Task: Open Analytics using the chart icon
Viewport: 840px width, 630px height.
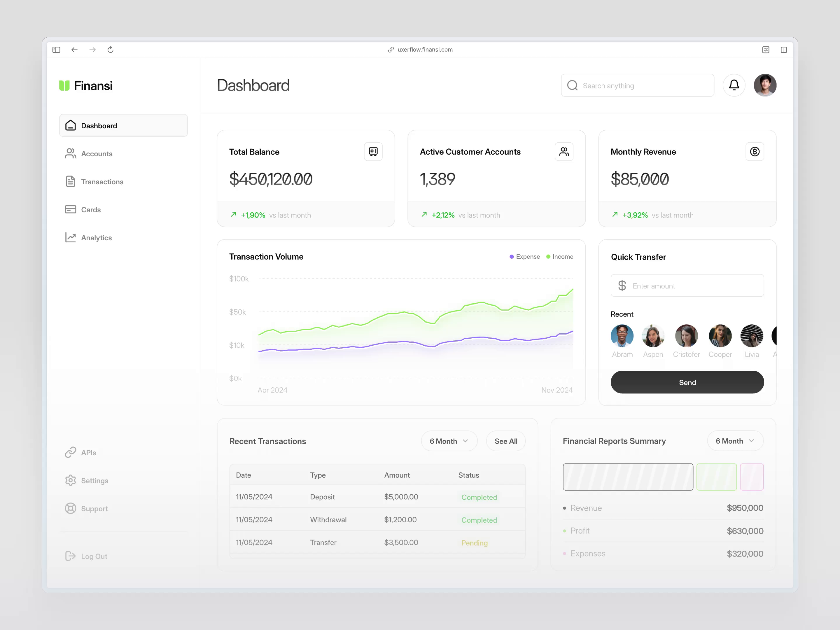Action: [x=71, y=237]
